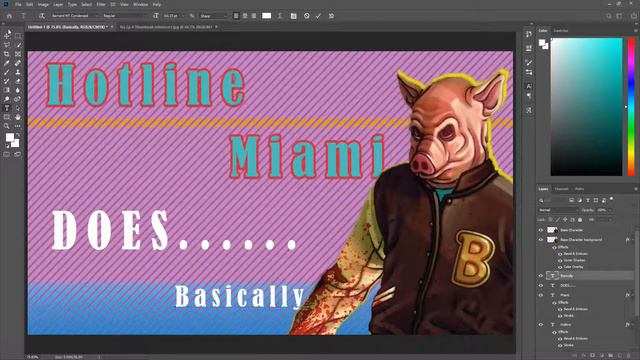Open the layer blending mode dropdown
Viewport: 640px width, 360px height.
558,210
